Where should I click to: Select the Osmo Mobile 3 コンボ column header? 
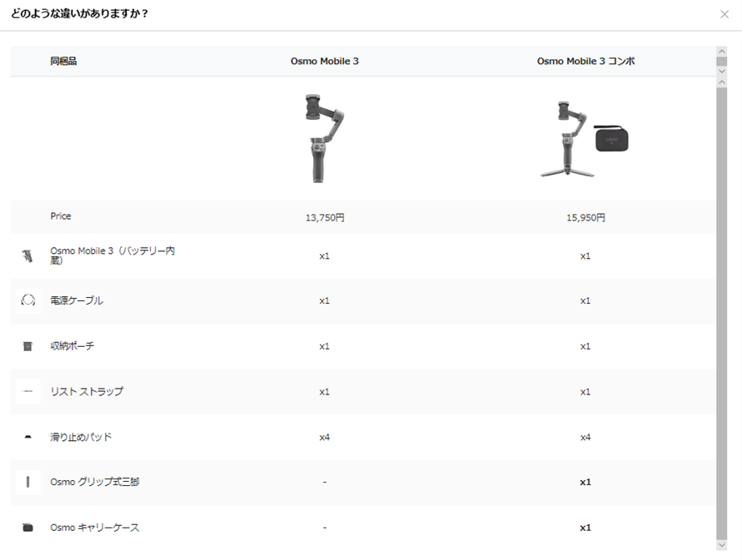[585, 62]
